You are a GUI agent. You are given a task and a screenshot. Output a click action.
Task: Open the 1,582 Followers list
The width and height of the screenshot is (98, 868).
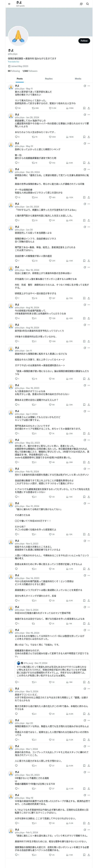(x=30, y=71)
